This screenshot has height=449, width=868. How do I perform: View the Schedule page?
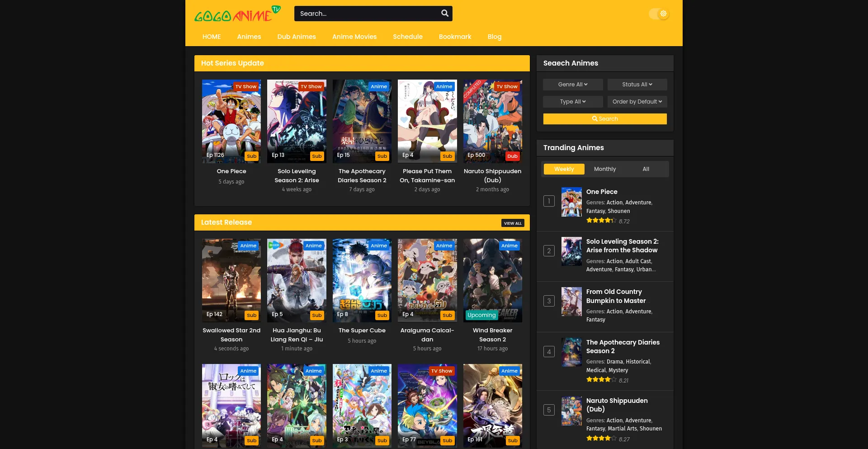408,37
